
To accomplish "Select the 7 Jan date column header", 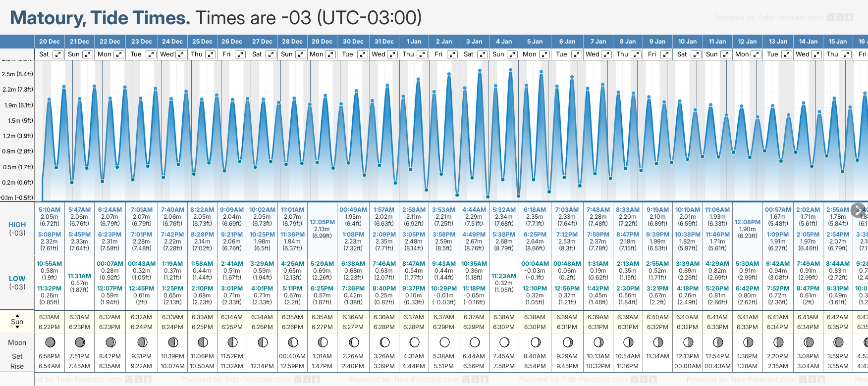I will 598,42.
